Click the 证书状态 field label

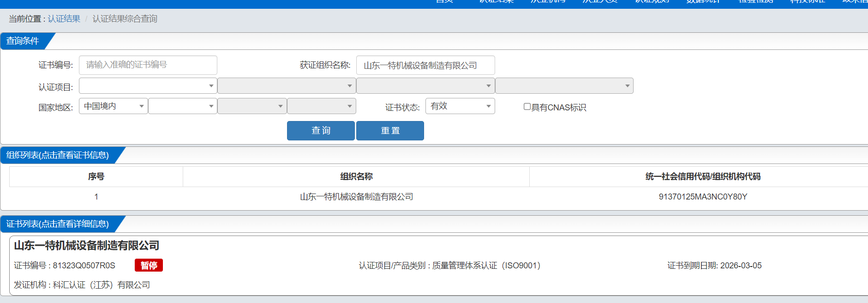(x=402, y=108)
